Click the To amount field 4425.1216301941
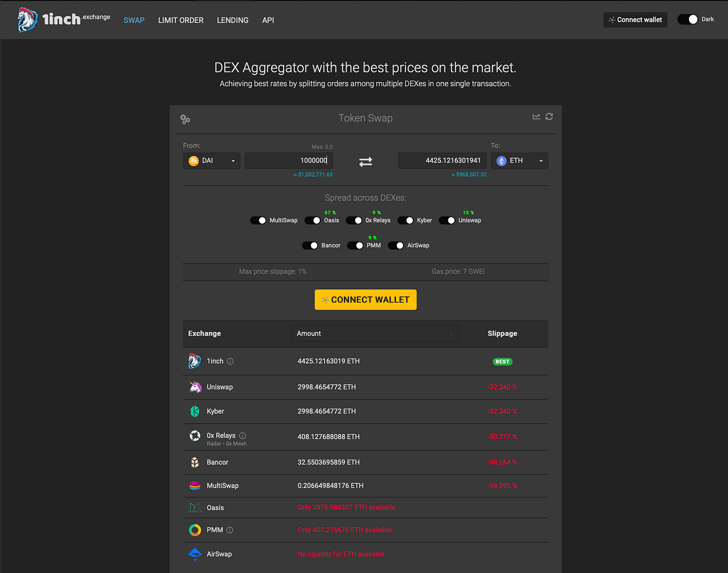728x573 pixels. [443, 161]
